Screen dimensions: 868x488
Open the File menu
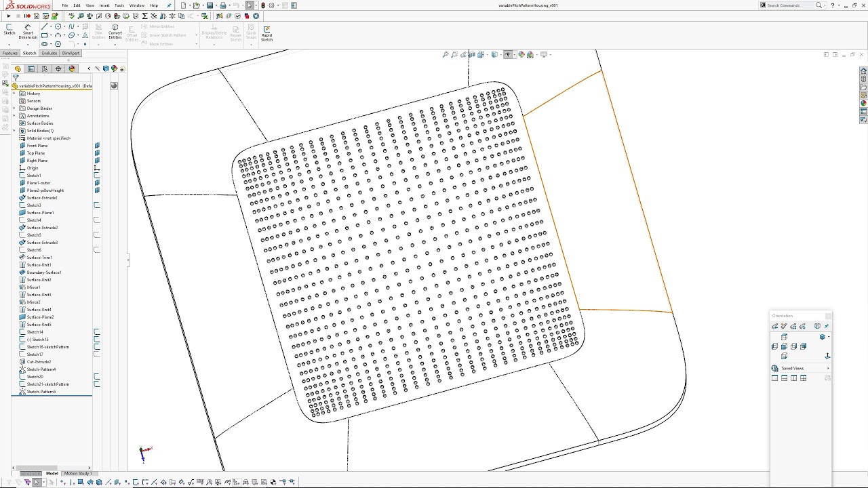(x=64, y=5)
